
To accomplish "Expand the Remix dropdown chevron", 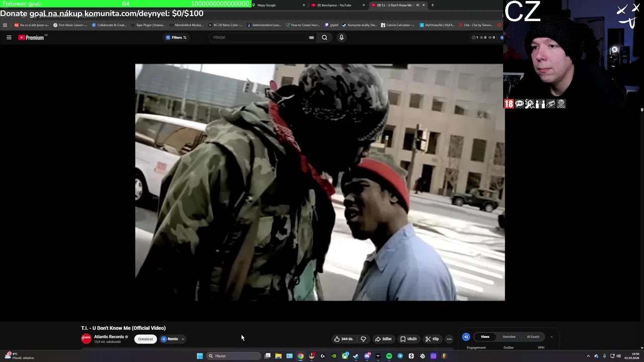I will (183, 339).
